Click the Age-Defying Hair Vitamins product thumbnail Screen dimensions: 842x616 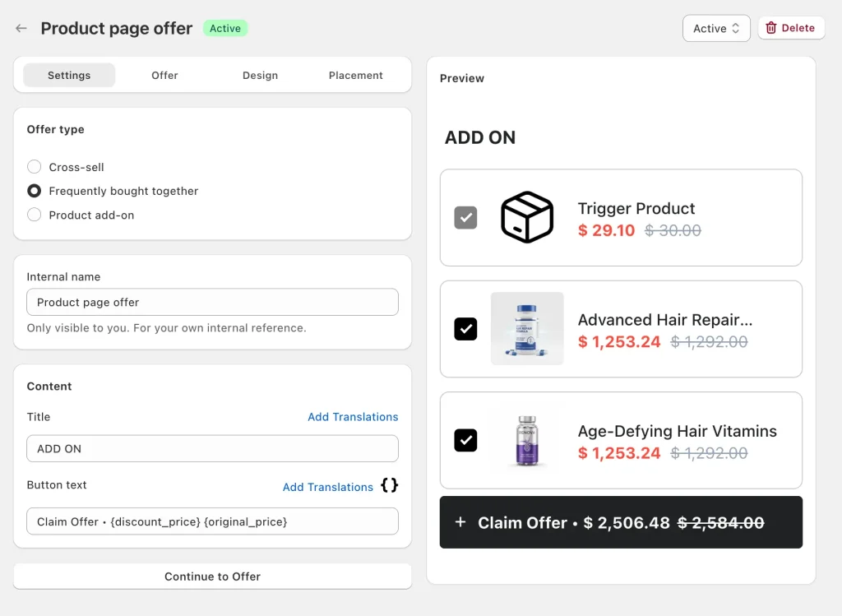pos(526,440)
